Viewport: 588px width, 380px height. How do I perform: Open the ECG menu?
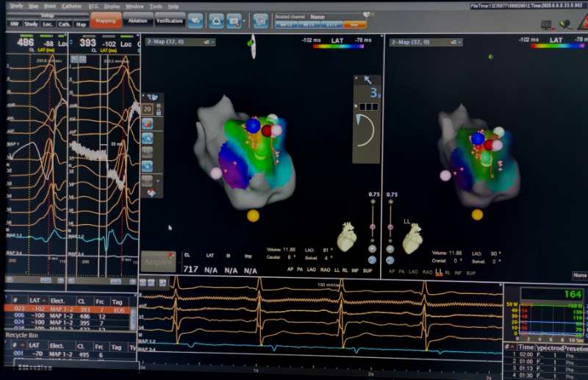pyautogui.click(x=93, y=7)
